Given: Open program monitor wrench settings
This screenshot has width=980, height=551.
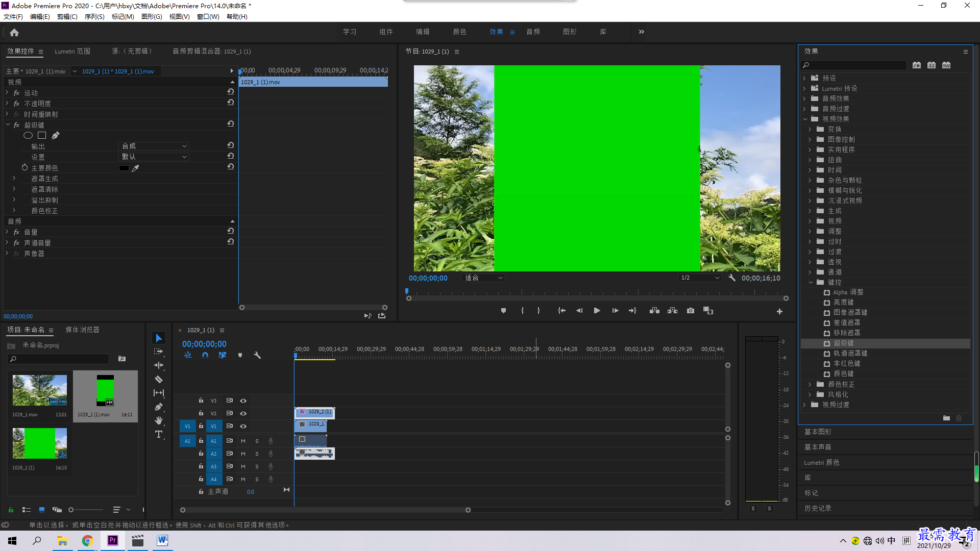Looking at the screenshot, I should click(732, 278).
